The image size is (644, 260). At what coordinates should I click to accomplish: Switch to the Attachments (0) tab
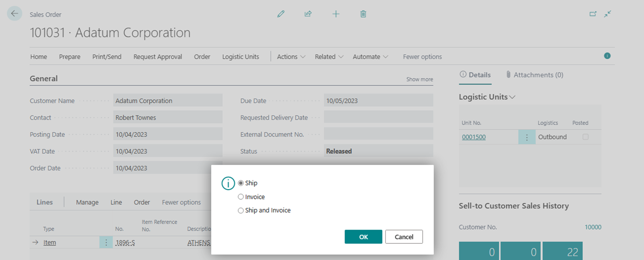(x=534, y=75)
